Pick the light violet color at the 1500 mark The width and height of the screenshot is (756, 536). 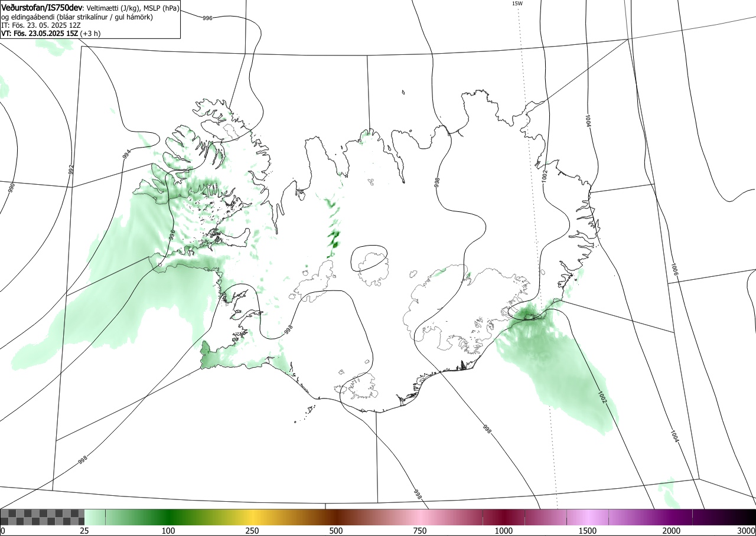coord(588,517)
